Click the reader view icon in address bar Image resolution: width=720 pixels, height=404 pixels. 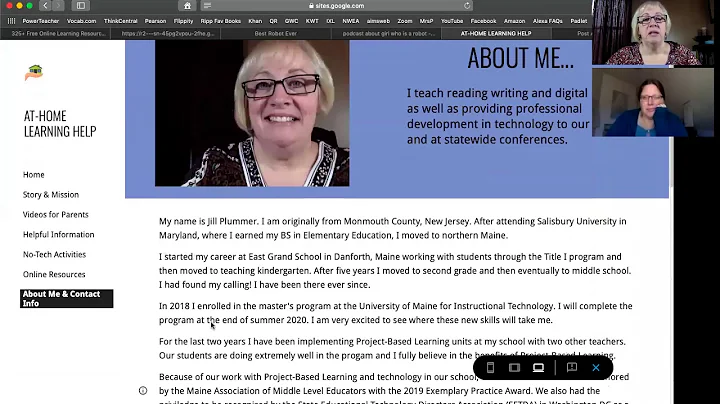(x=207, y=6)
